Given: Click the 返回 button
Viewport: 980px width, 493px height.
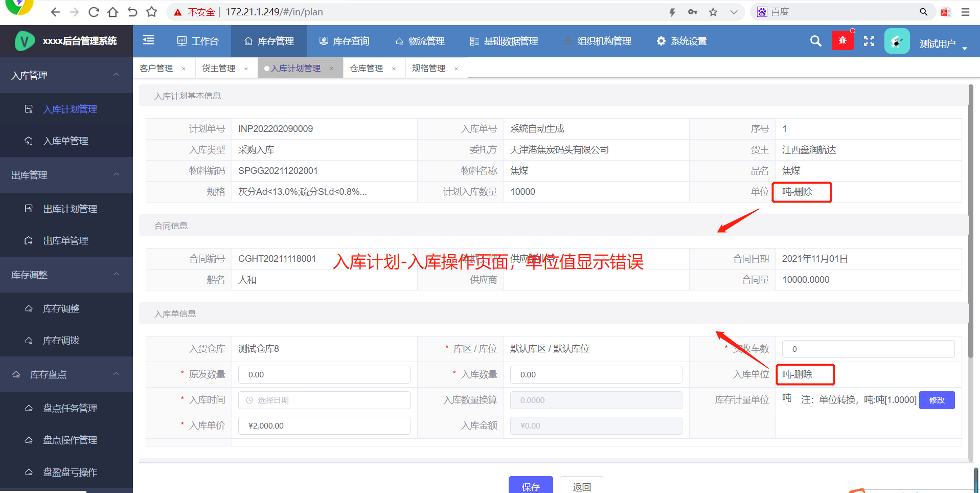Looking at the screenshot, I should pyautogui.click(x=582, y=486).
